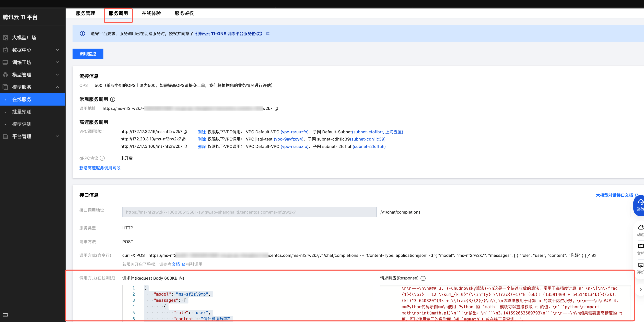Copy the curl command line

(594, 256)
